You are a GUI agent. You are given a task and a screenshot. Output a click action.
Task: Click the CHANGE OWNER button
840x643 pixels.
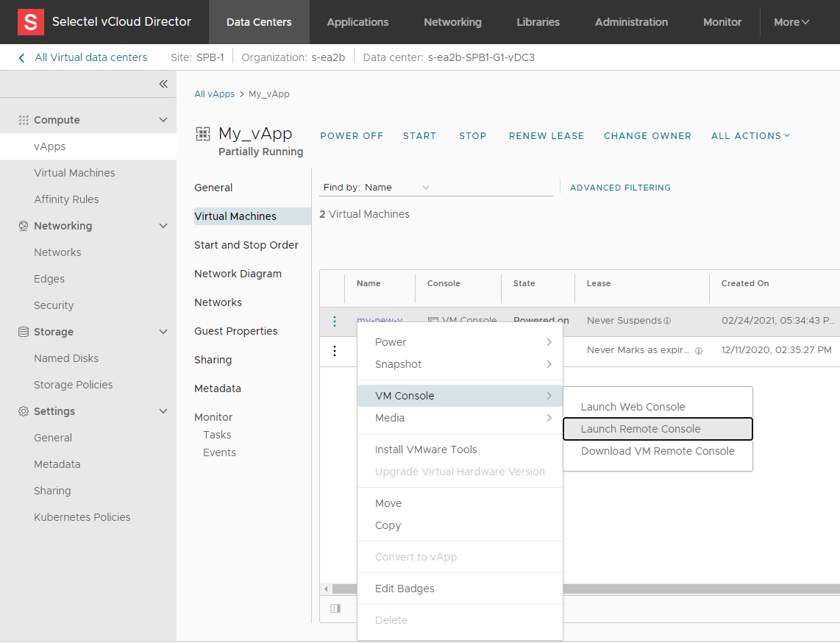tap(647, 135)
